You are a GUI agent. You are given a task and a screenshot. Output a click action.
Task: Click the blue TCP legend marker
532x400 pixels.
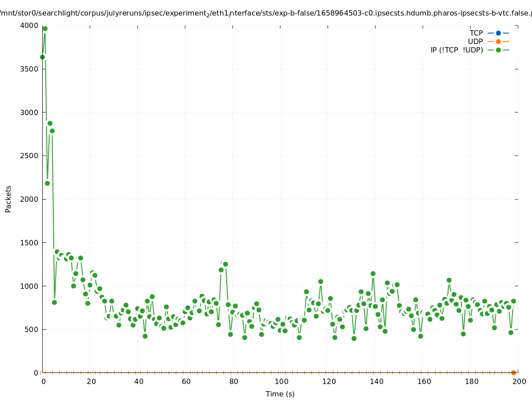[x=498, y=33]
